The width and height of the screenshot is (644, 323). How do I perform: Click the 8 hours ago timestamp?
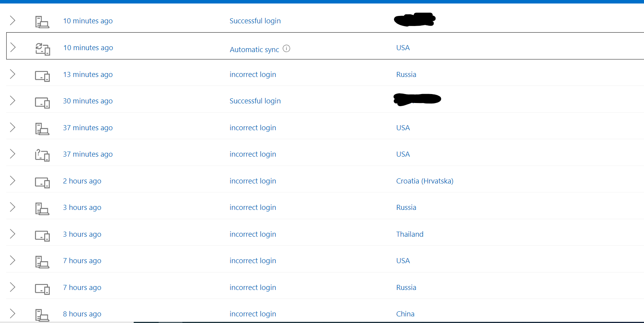82,314
